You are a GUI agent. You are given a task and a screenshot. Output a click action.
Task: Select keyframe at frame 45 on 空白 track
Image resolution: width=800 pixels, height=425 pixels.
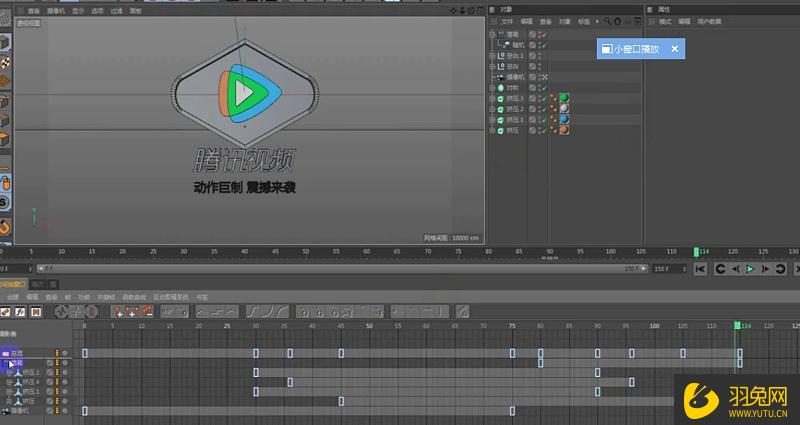[x=341, y=353]
